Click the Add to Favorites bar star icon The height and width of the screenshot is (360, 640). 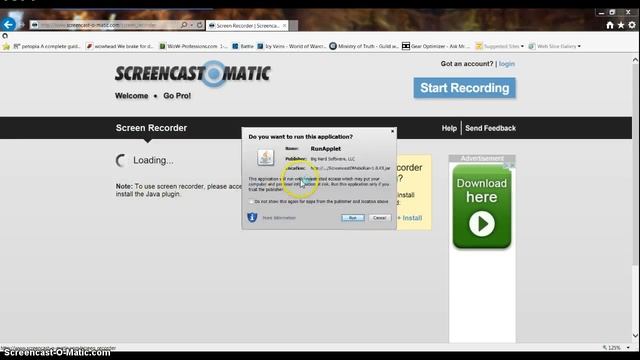click(x=6, y=46)
